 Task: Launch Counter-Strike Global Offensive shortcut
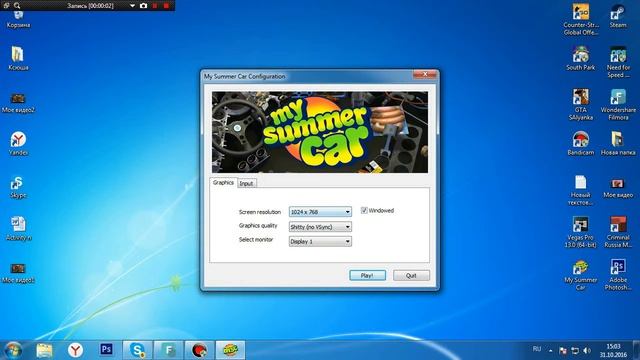(580, 20)
